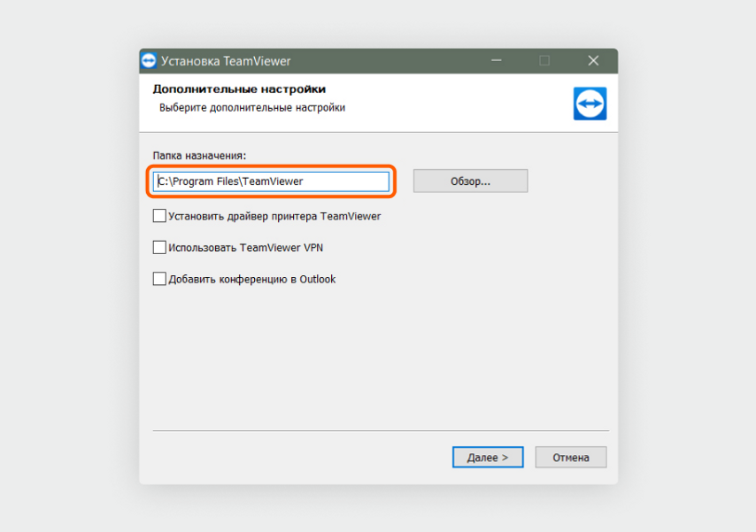Open folder browser with Обзор... button
756x532 pixels.
point(470,181)
